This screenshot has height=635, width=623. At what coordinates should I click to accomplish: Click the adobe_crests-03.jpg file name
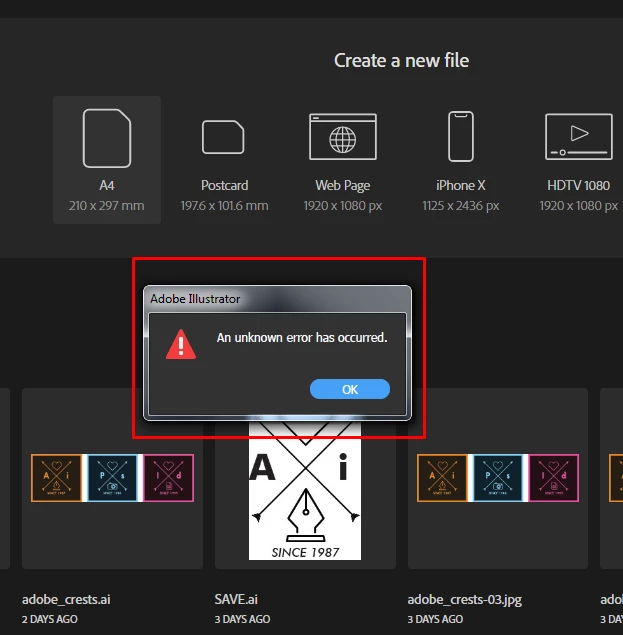(465, 599)
